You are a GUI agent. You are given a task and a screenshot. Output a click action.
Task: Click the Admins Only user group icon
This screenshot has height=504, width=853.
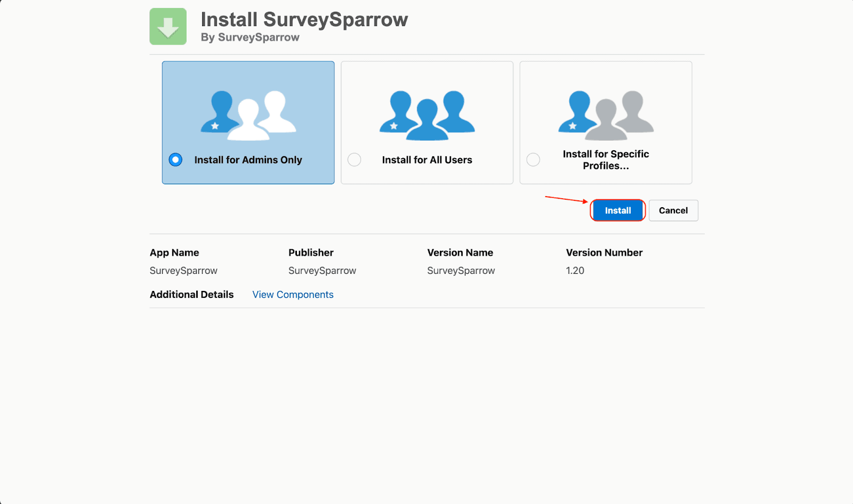[248, 115]
